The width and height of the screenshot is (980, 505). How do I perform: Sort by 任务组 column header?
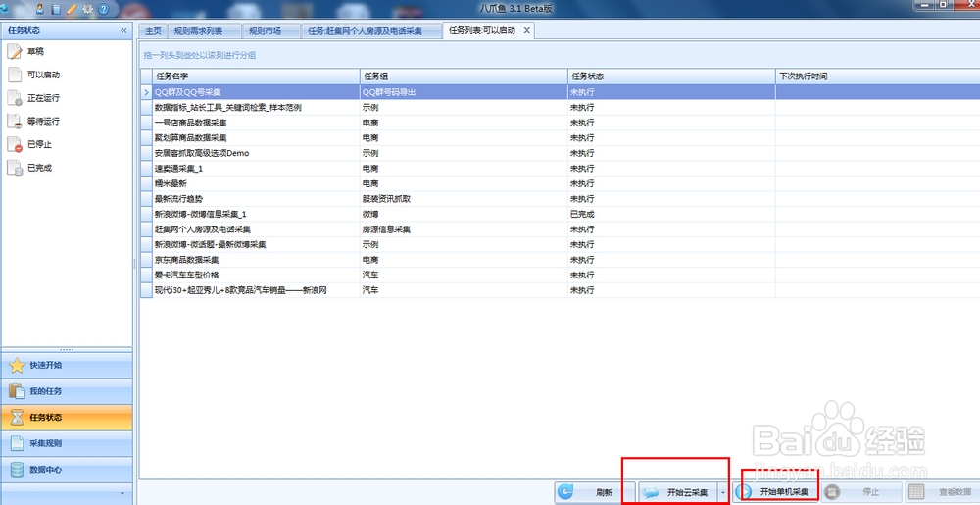464,76
